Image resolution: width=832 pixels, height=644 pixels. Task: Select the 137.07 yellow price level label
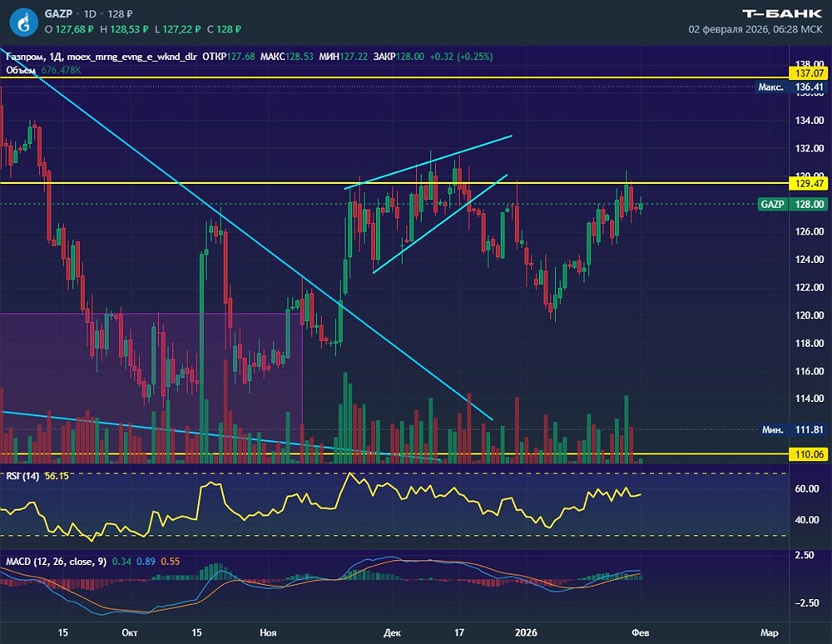tap(809, 73)
